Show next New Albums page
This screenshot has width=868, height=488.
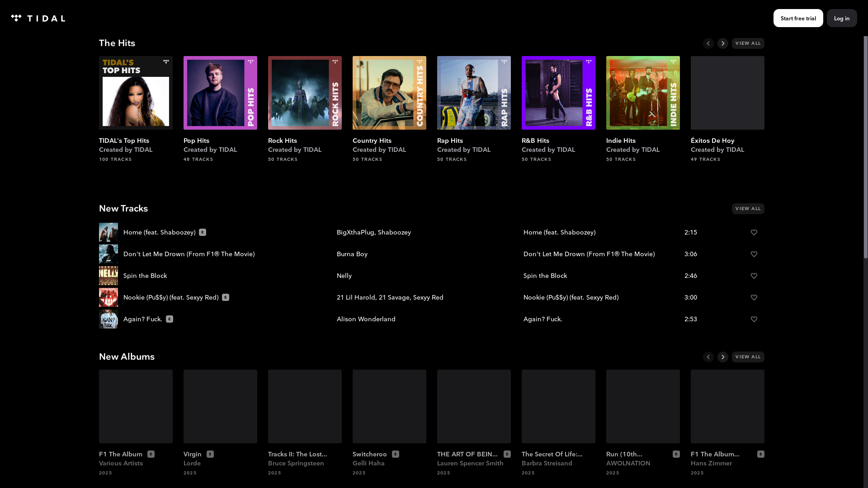click(723, 357)
